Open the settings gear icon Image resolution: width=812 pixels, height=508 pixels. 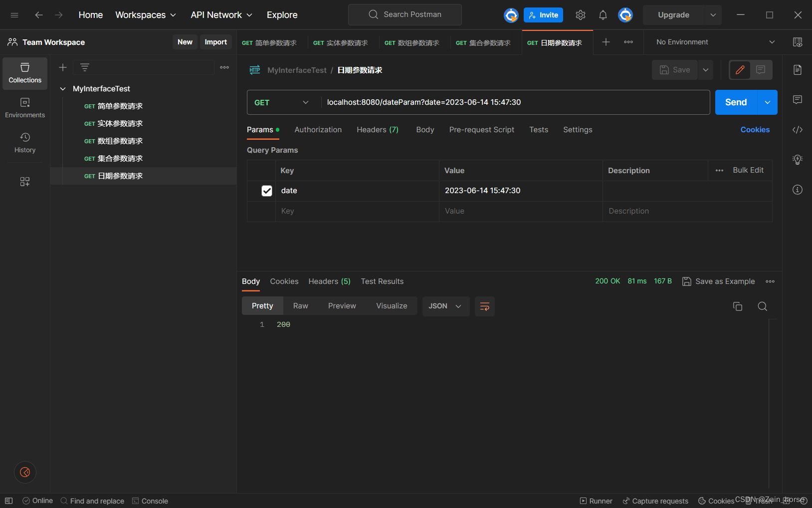click(x=581, y=15)
